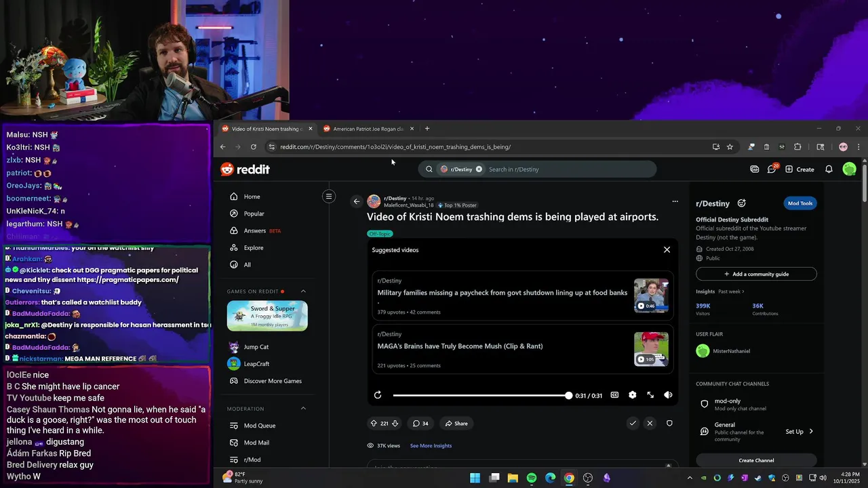Downvote the Kristi Noem post
This screenshot has height=488, width=868.
tap(395, 424)
